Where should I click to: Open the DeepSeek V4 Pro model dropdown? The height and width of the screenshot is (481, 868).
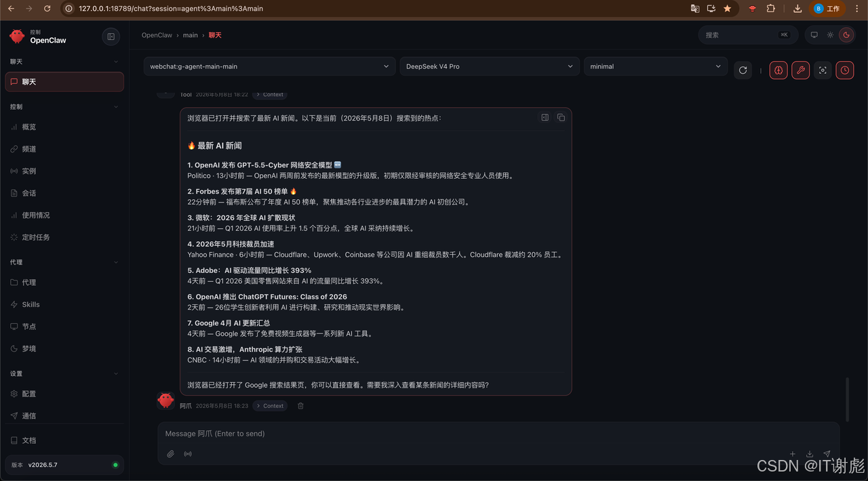(x=490, y=66)
